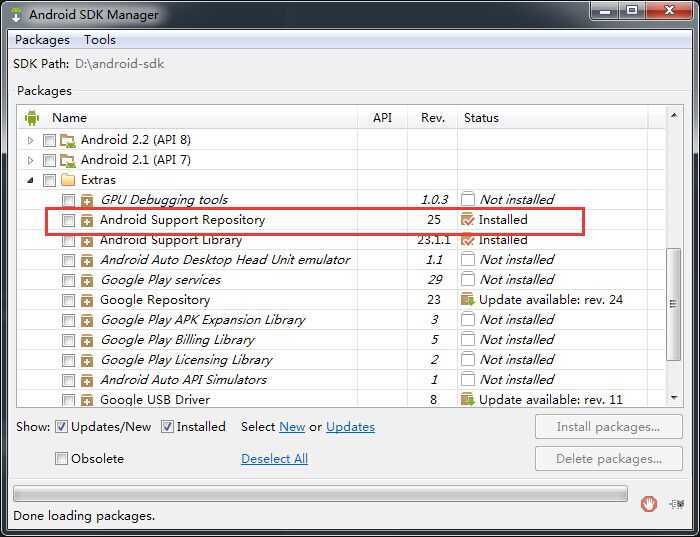Click package icon for Google Play services

click(x=87, y=280)
